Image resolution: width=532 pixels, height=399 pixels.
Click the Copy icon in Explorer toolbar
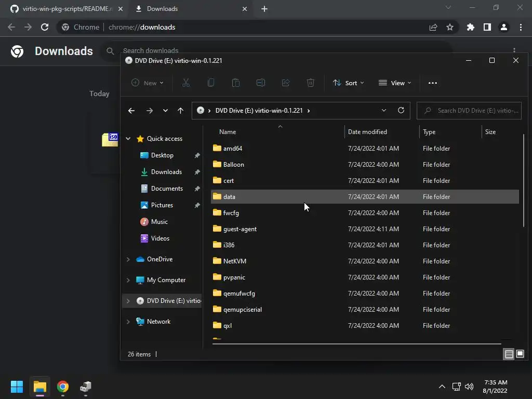(211, 83)
